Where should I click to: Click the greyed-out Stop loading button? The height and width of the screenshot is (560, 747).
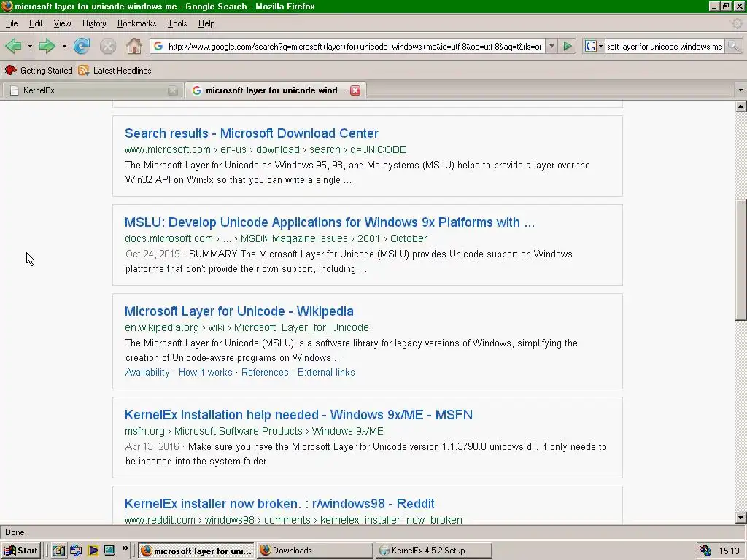coord(108,46)
